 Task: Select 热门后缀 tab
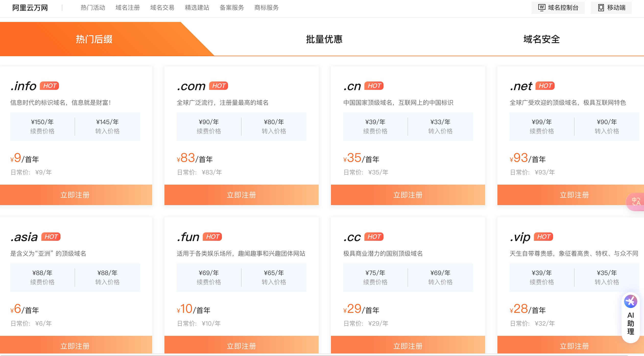coord(94,39)
